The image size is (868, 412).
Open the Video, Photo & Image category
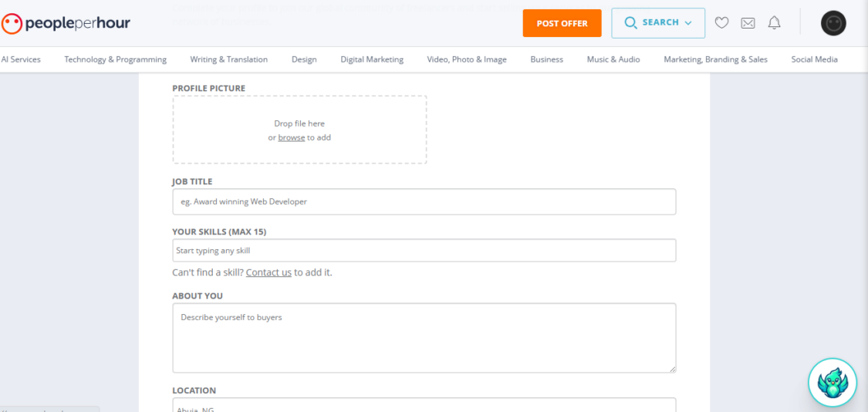point(467,59)
